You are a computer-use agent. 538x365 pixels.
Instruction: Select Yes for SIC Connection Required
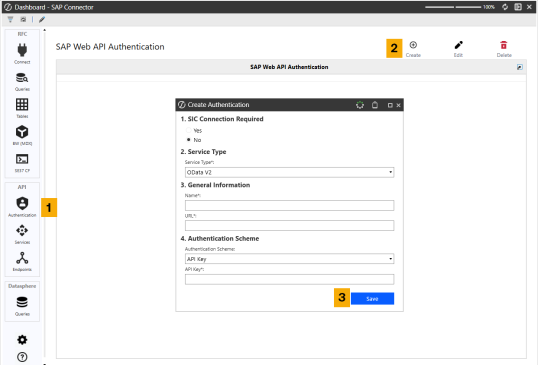tap(188, 130)
